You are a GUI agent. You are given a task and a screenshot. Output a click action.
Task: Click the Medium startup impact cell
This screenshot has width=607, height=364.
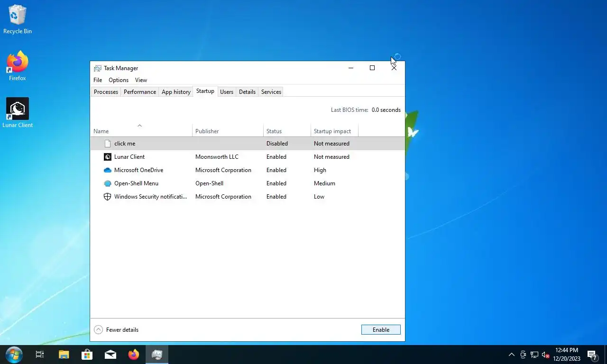point(324,183)
